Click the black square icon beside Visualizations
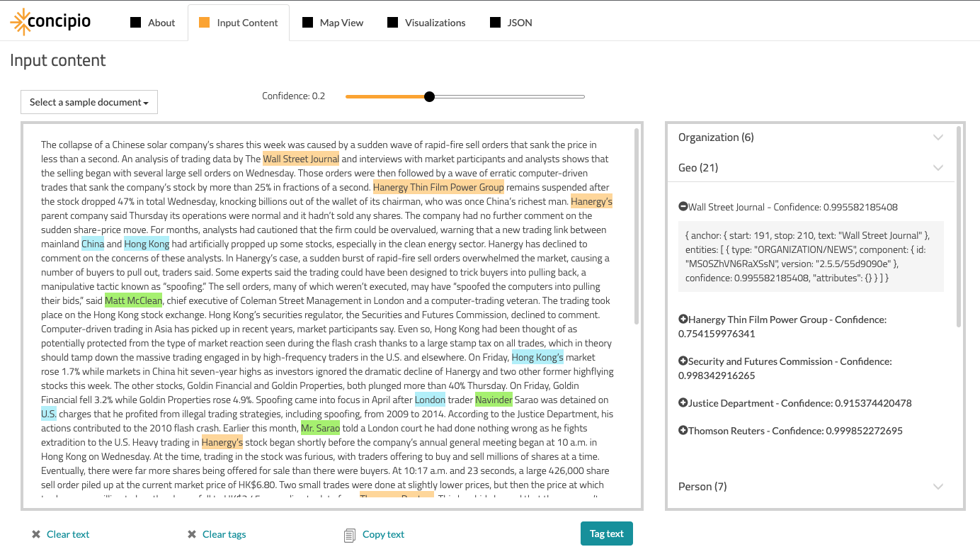 point(392,22)
